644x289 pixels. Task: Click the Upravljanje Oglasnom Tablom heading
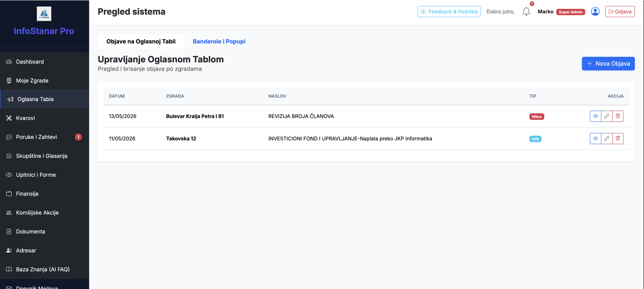(161, 59)
